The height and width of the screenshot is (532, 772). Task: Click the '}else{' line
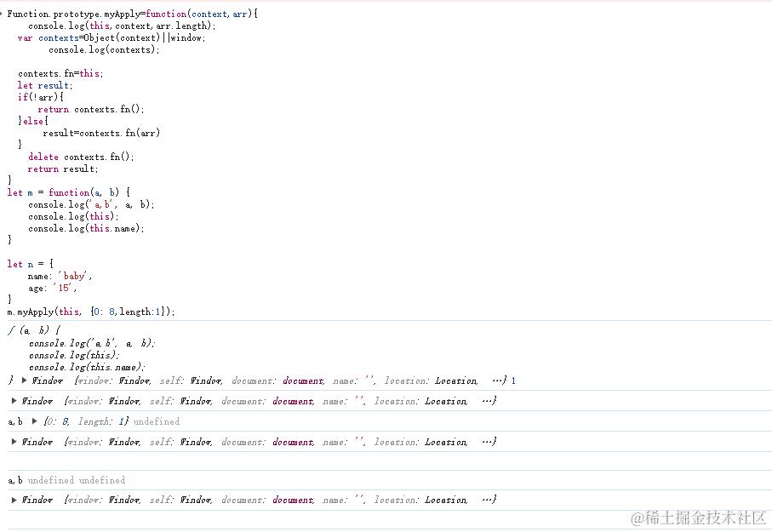pyautogui.click(x=33, y=121)
